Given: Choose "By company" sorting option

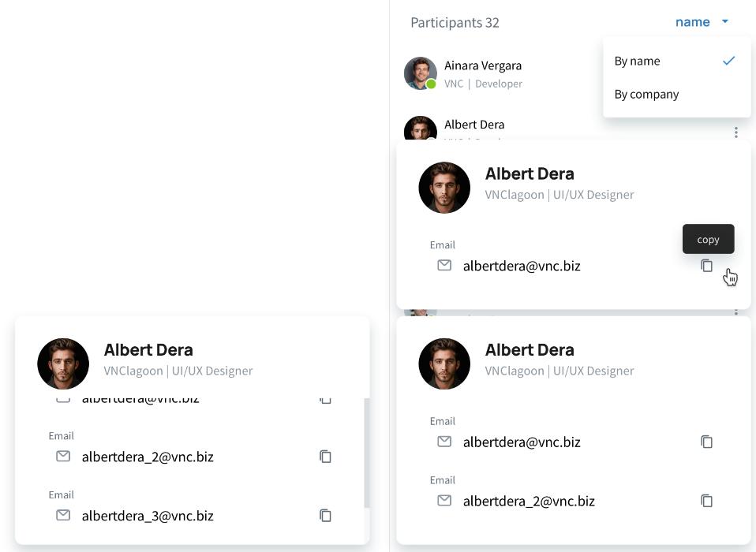Looking at the screenshot, I should (x=646, y=94).
